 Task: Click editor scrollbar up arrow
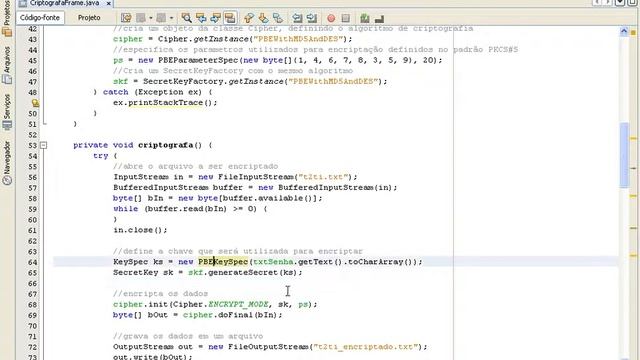624,31
